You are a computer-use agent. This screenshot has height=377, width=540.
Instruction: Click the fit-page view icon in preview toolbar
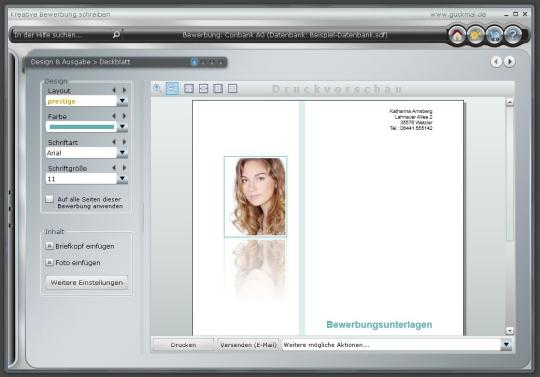coord(189,89)
